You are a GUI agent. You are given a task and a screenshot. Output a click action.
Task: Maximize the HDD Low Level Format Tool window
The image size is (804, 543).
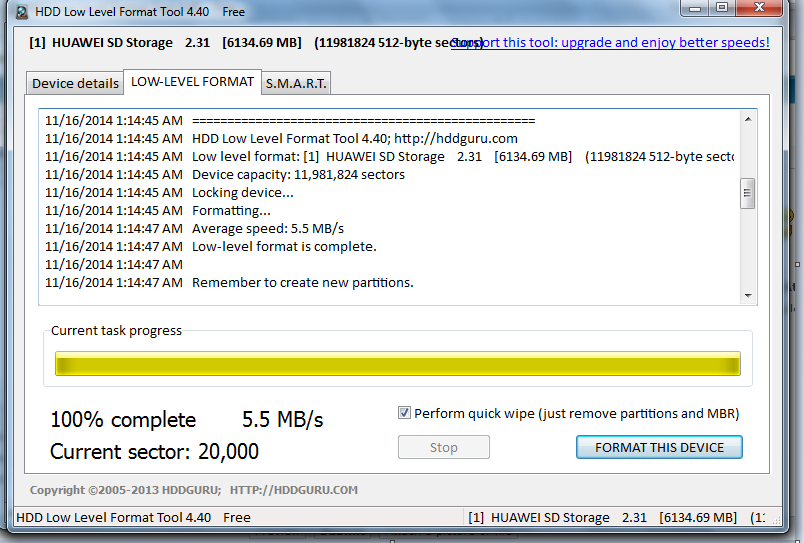click(x=722, y=8)
